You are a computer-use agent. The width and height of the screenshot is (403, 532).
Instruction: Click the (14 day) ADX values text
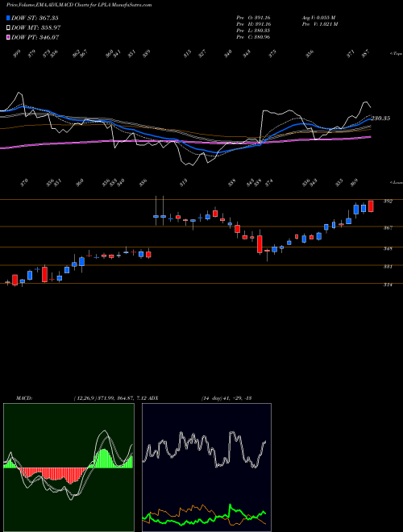[226, 398]
